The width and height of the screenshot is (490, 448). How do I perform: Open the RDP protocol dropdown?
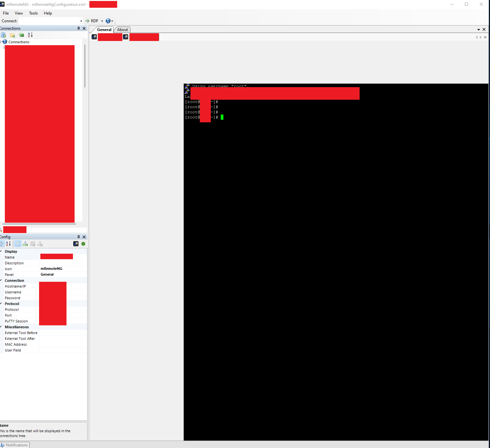(101, 21)
